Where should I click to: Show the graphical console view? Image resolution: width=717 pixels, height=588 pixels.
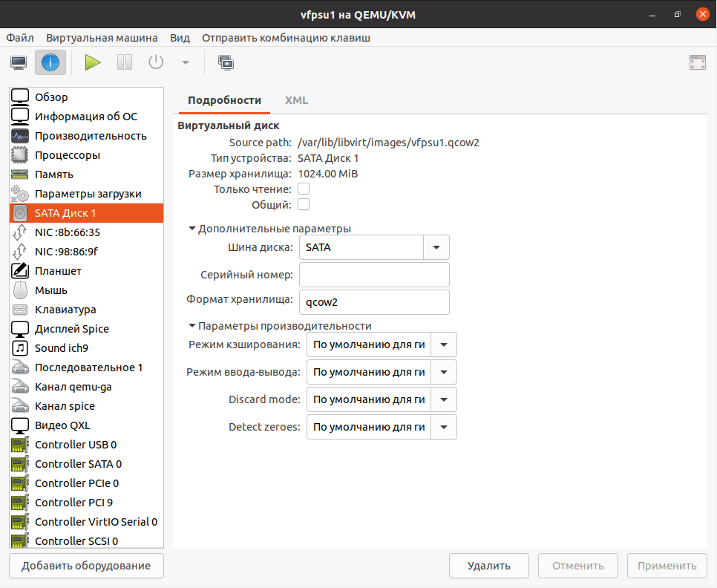[x=19, y=62]
